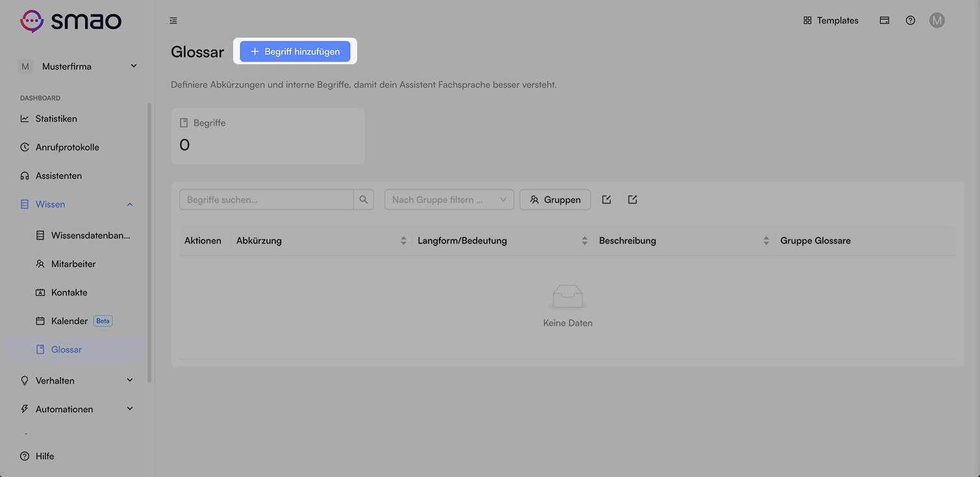Click the Assistenten headset icon

pyautogui.click(x=25, y=176)
